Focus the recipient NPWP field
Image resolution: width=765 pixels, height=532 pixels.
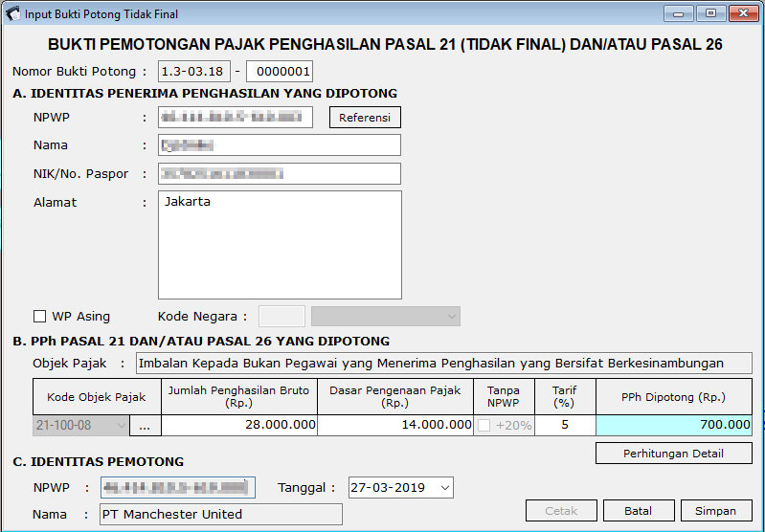tap(236, 118)
